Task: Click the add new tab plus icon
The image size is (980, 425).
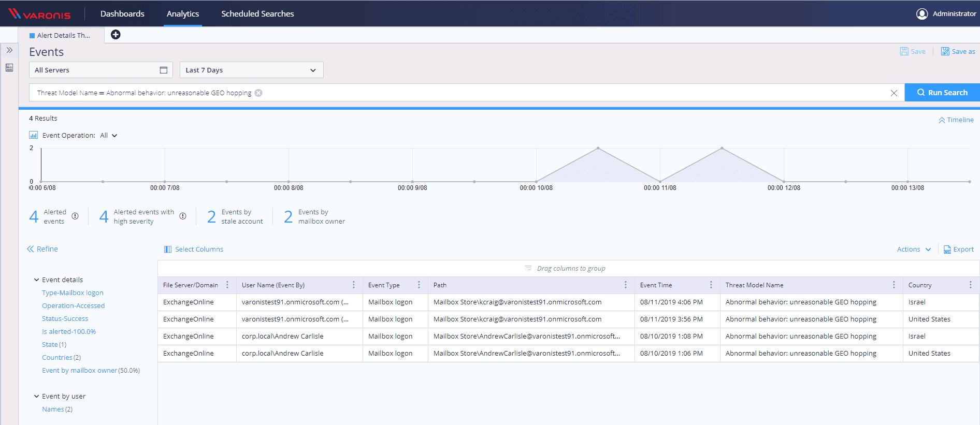Action: (116, 35)
